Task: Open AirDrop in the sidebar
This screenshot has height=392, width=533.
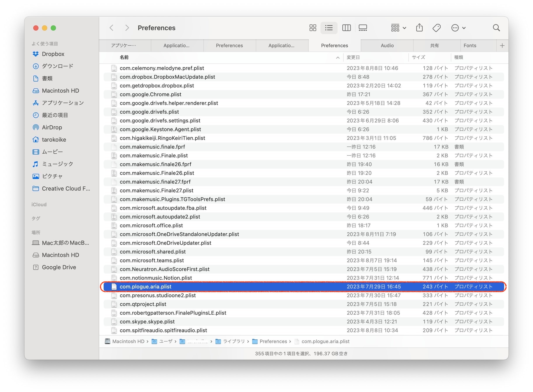Action: click(x=47, y=127)
